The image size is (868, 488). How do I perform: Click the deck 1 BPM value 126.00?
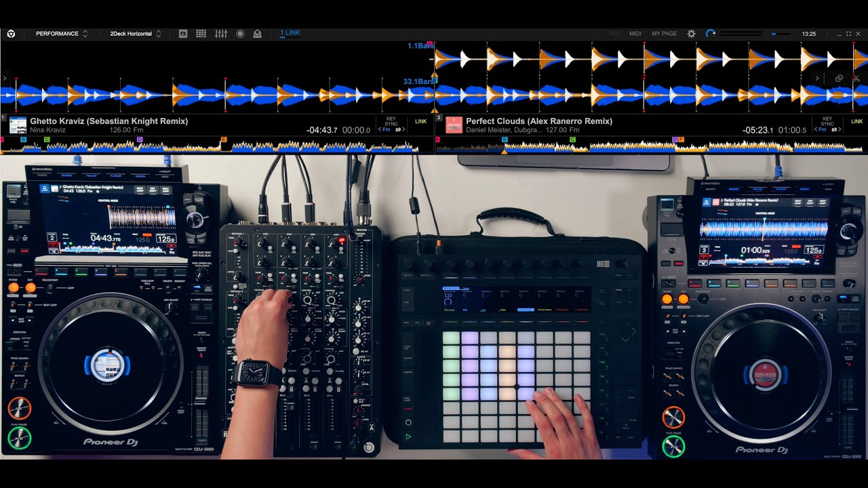tap(119, 129)
